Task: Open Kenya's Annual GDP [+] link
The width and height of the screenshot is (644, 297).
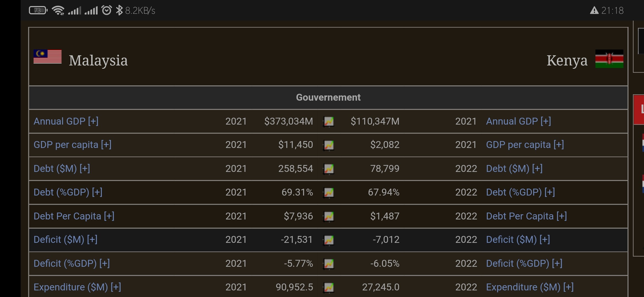Action: tap(518, 121)
